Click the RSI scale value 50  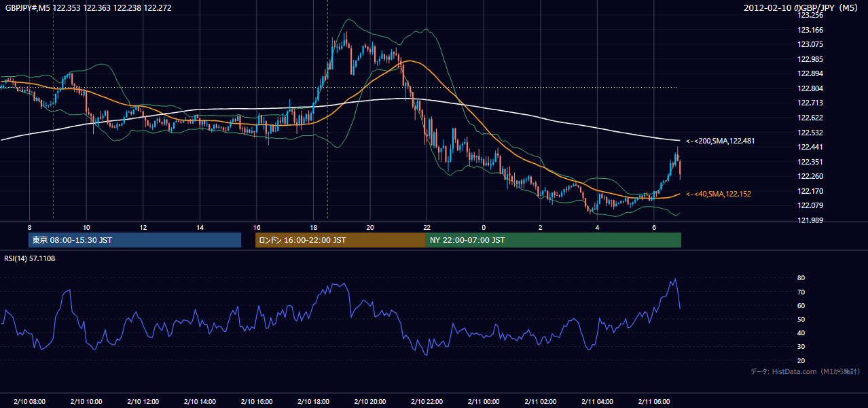801,319
